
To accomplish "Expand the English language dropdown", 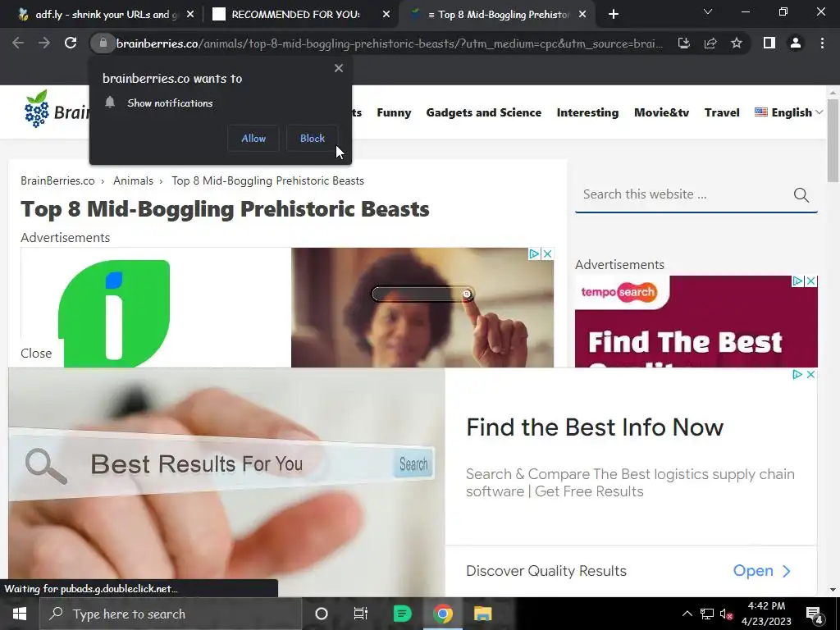I will tap(788, 112).
